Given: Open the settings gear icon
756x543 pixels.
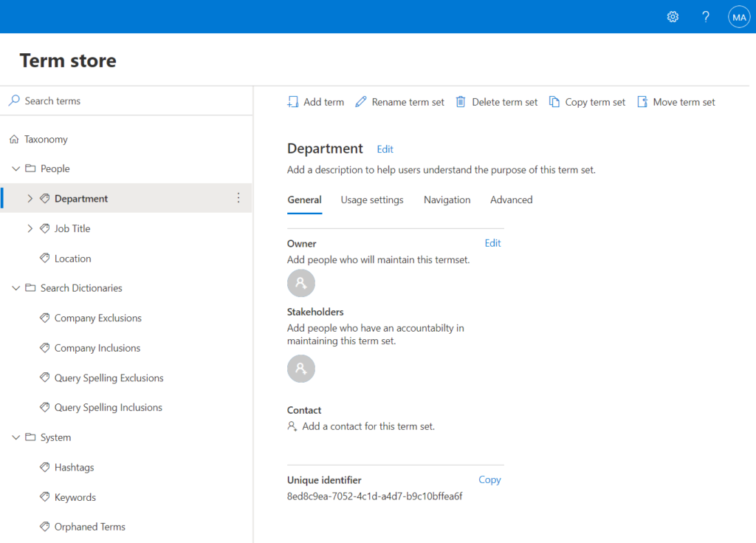Looking at the screenshot, I should click(x=673, y=17).
